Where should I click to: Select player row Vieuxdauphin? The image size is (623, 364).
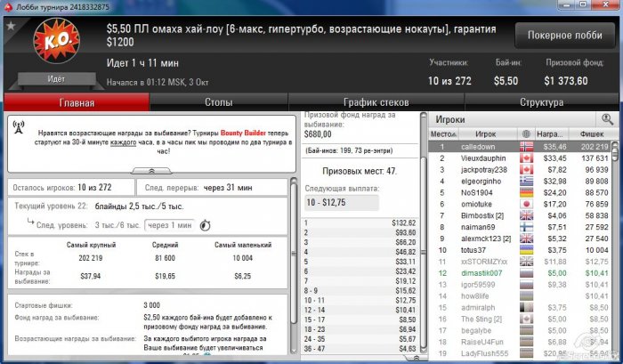coord(520,158)
